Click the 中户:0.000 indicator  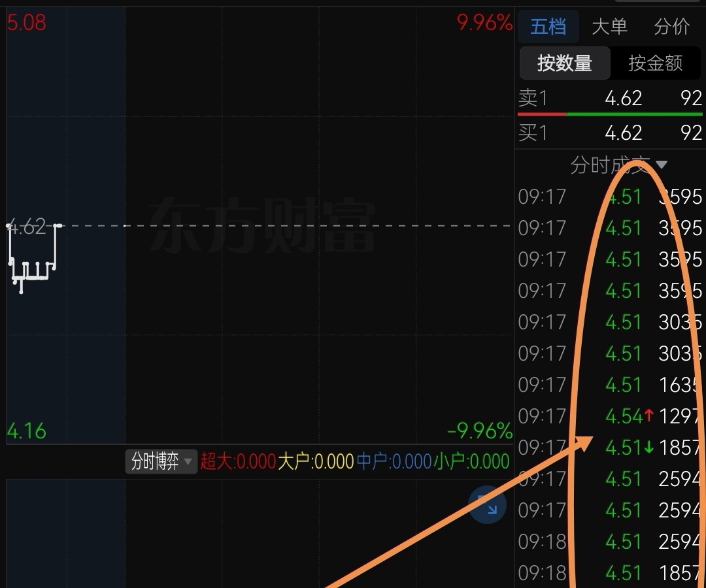click(394, 461)
